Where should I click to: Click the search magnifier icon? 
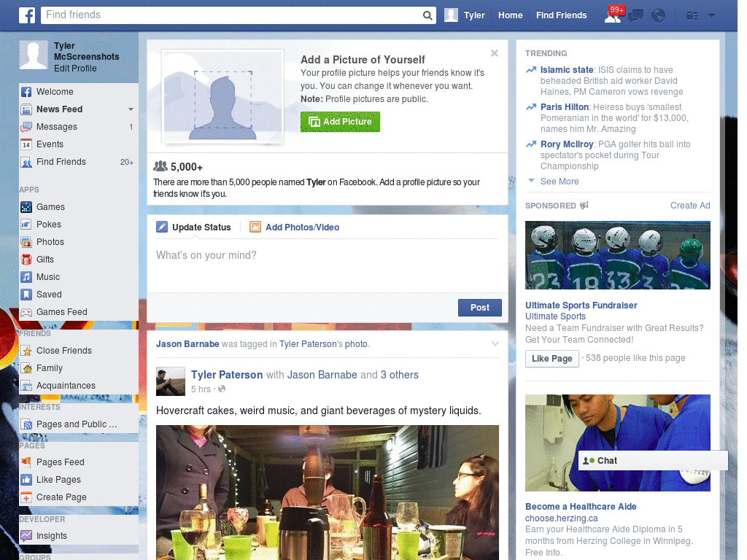tap(427, 15)
